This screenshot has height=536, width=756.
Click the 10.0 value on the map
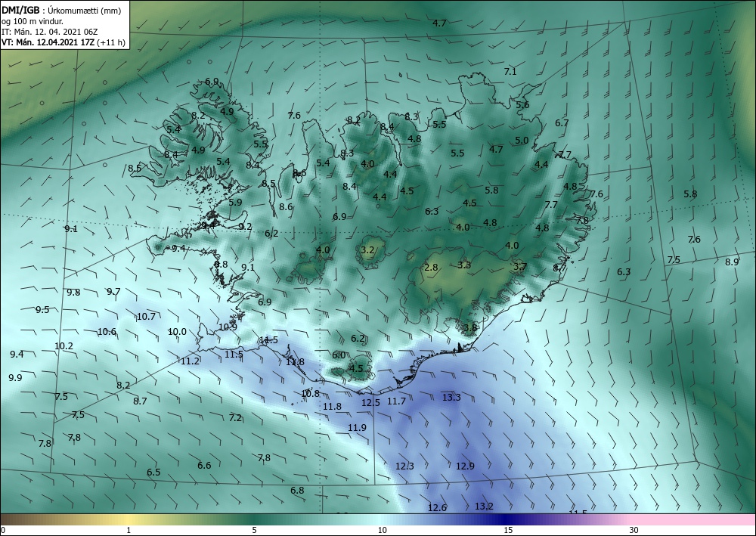pos(177,332)
